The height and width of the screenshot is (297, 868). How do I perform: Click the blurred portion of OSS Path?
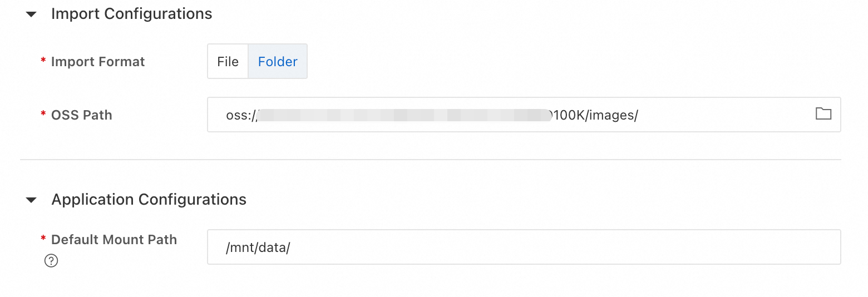pyautogui.click(x=401, y=116)
